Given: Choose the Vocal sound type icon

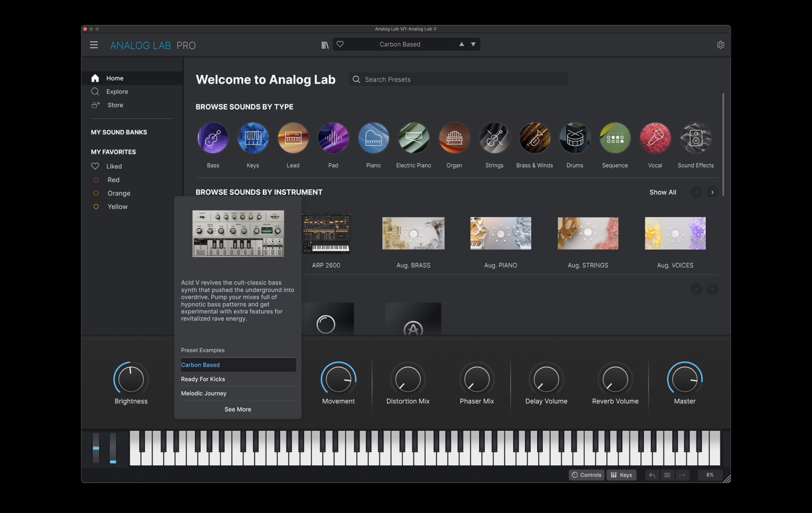Looking at the screenshot, I should (655, 138).
